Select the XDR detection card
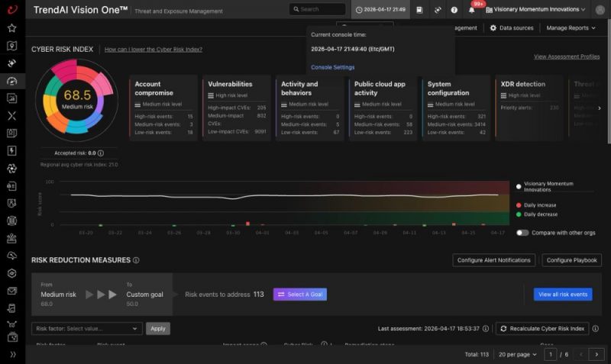The width and height of the screenshot is (611, 364). (x=529, y=108)
